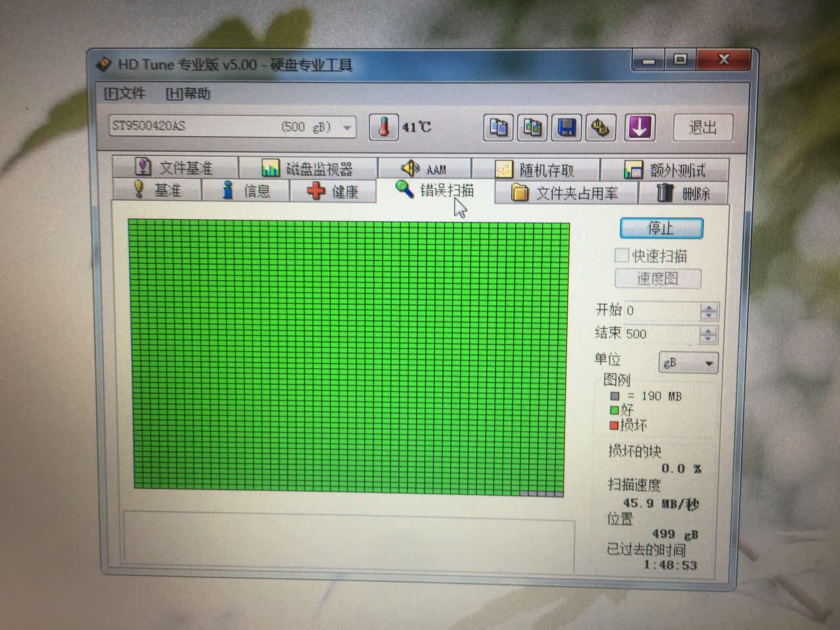Image resolution: width=840 pixels, height=630 pixels.
Task: Click the copy text to clipboard icon
Action: (499, 127)
